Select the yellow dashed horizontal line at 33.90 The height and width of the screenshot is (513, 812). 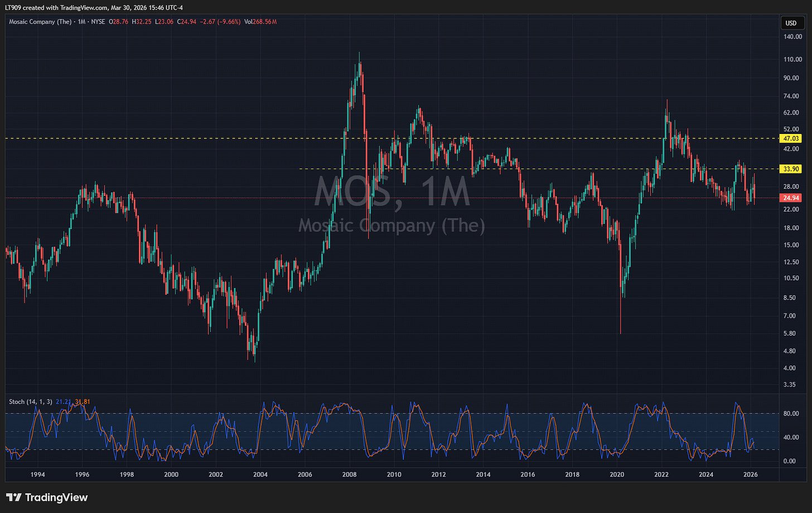538,169
